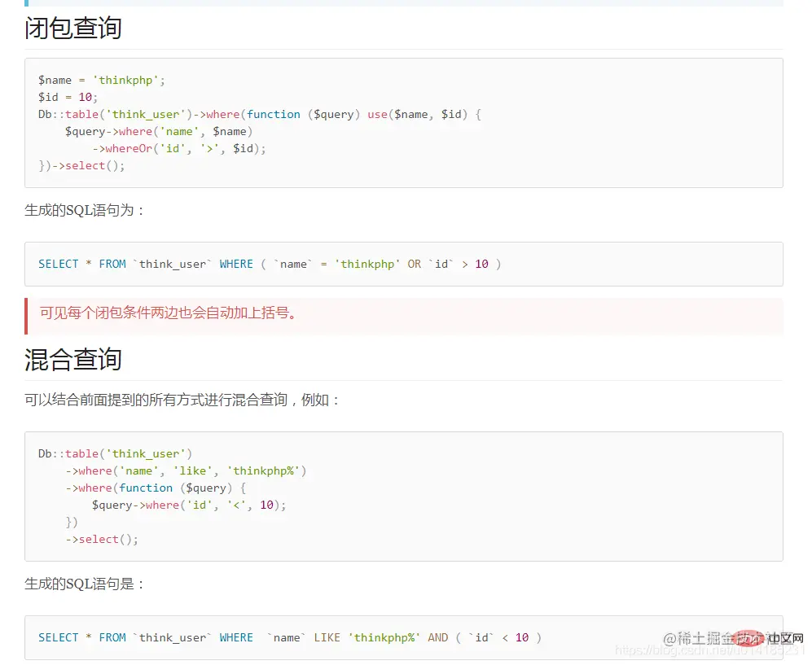Click the line $id = 10;
812x665 pixels.
tap(68, 98)
